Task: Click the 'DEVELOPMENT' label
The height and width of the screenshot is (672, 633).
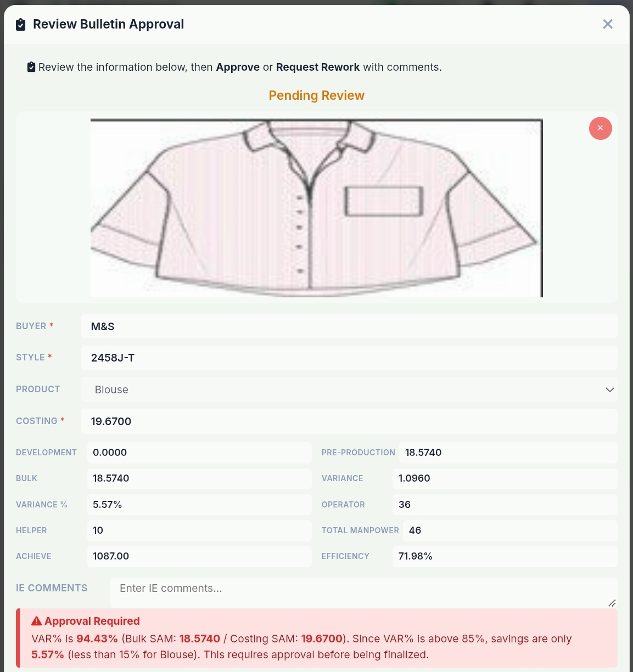Action: [x=46, y=453]
